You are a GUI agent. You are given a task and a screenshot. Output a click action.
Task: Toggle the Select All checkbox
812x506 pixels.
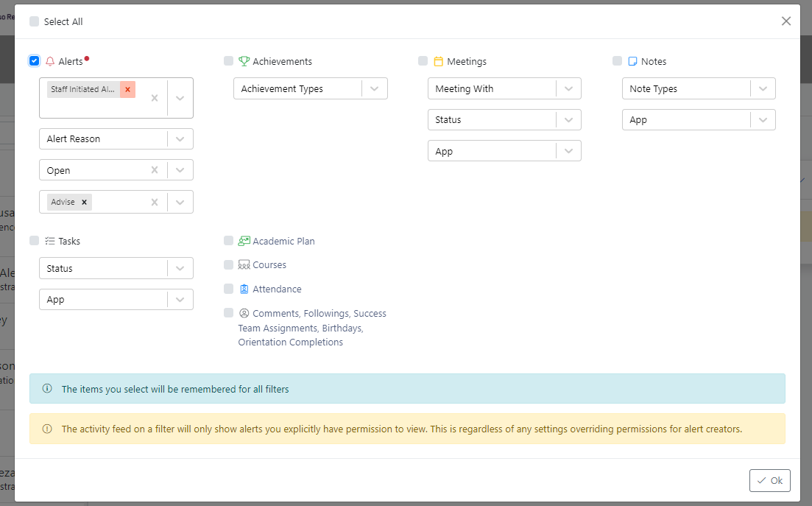click(34, 21)
